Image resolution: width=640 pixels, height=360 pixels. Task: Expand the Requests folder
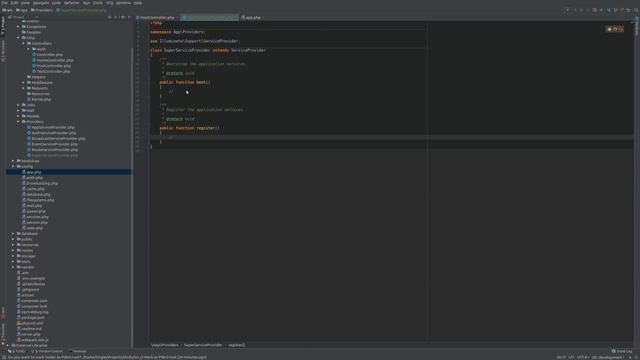pos(24,88)
